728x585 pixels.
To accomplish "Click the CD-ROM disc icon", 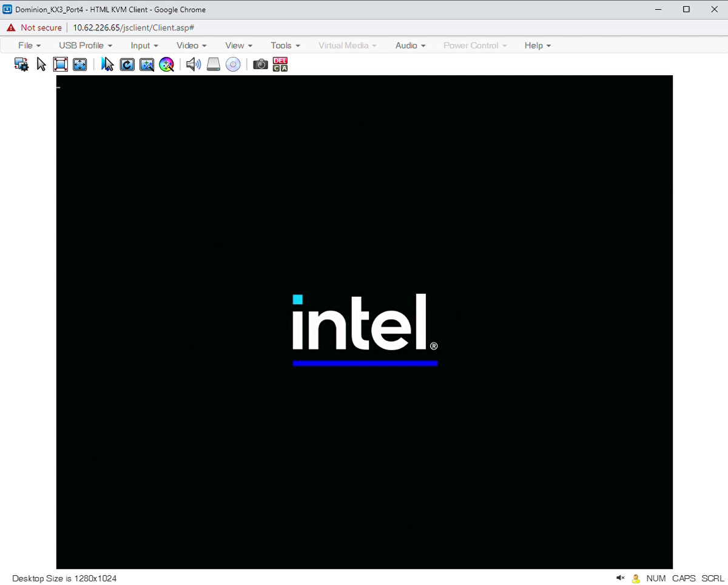I will click(233, 64).
